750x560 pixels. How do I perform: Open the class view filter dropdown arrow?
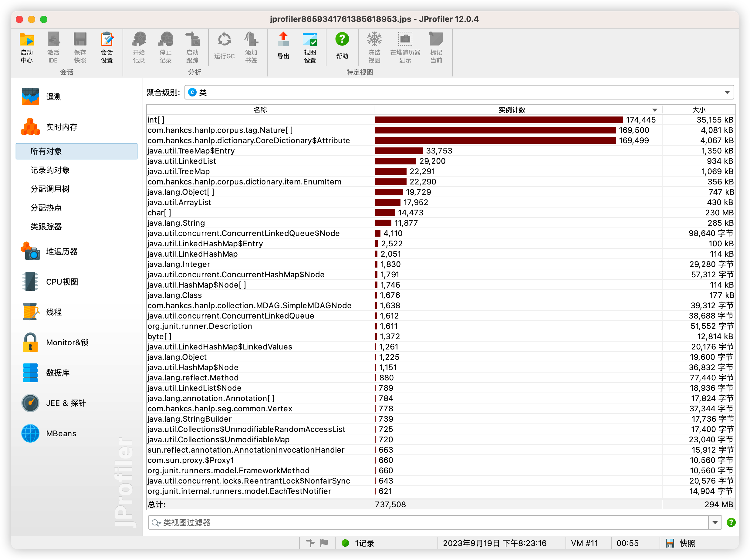715,522
